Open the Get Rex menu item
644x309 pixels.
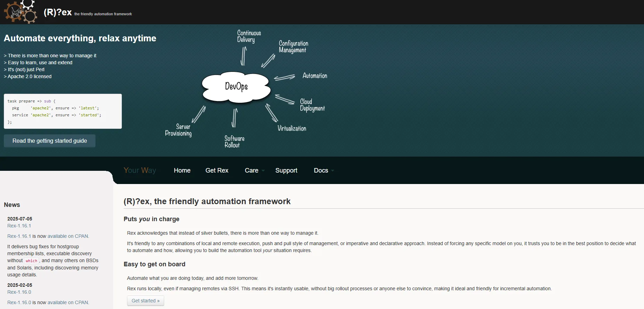(x=217, y=170)
